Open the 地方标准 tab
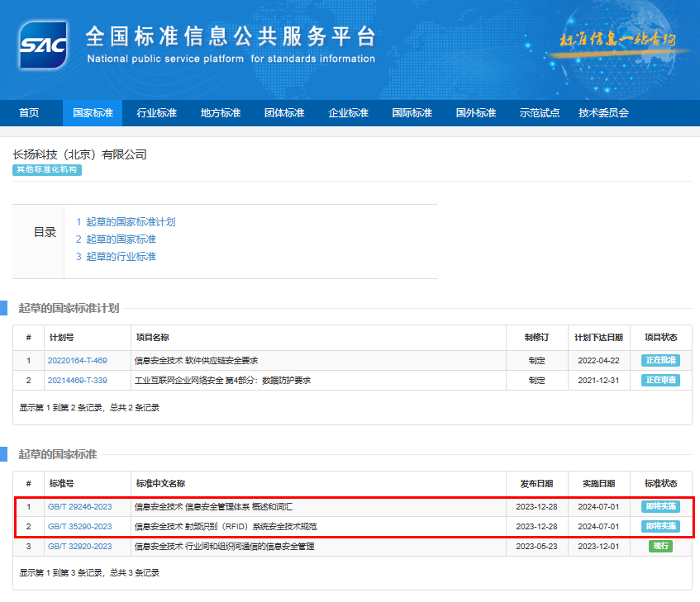 click(221, 113)
